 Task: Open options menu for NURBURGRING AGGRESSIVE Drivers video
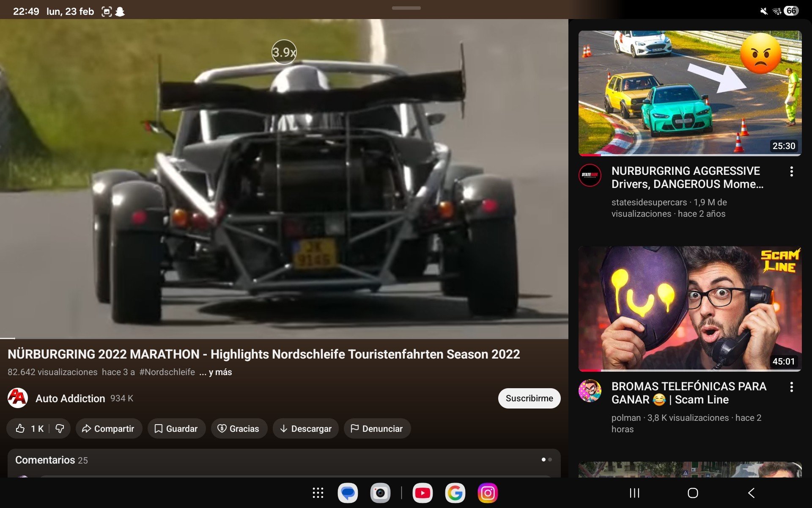(x=793, y=171)
